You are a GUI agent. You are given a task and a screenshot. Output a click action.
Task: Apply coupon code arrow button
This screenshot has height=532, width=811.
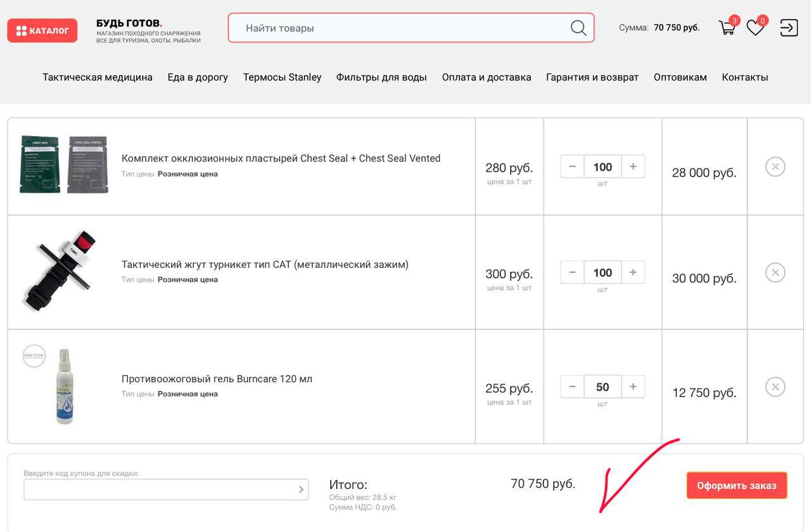pos(301,490)
